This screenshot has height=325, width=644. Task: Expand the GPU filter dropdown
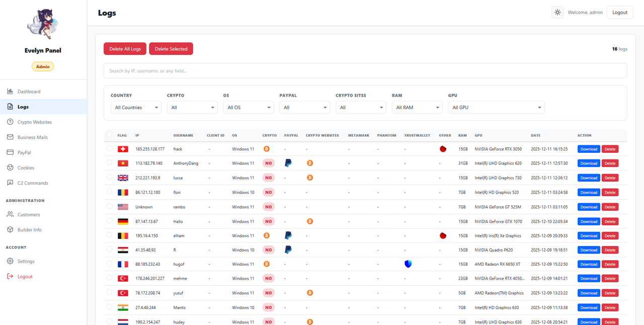coord(496,107)
